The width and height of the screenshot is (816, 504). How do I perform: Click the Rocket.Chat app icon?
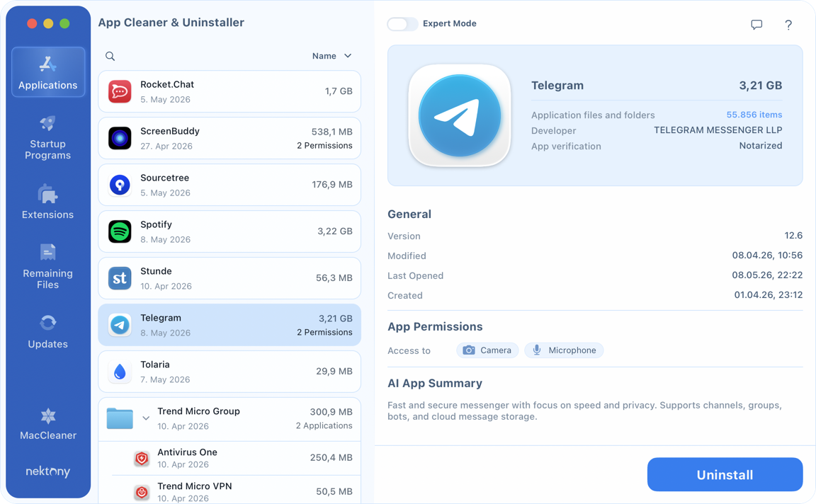tap(120, 91)
